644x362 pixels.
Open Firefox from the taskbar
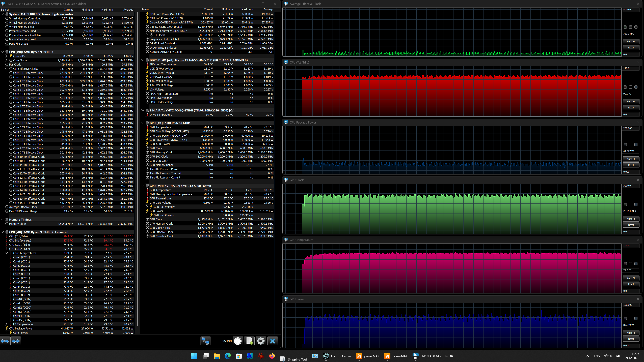point(272,356)
